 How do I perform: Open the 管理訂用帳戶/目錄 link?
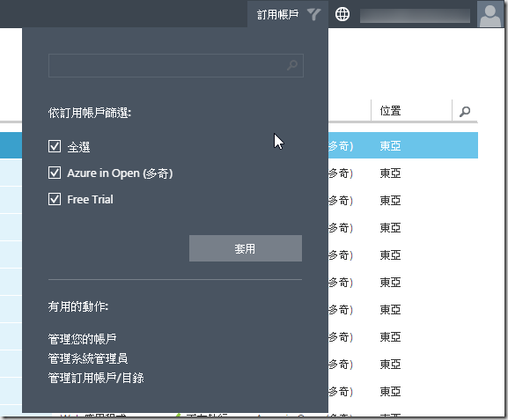coord(96,378)
